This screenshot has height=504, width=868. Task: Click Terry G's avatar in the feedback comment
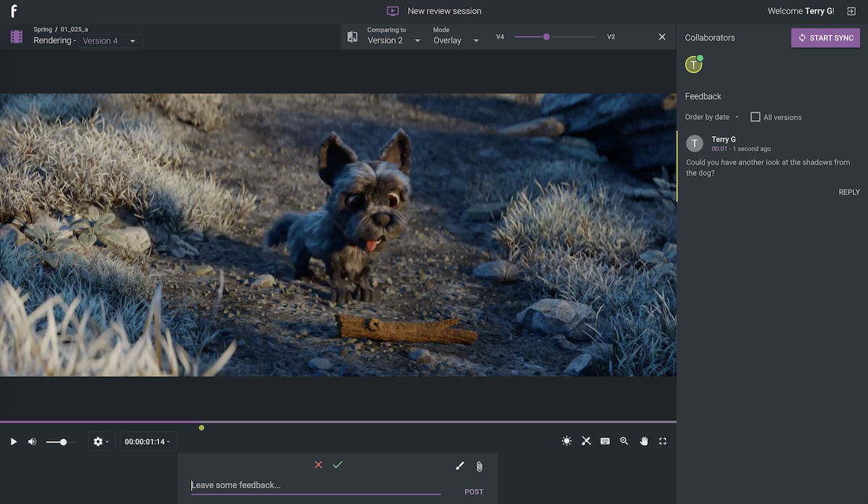point(694,142)
